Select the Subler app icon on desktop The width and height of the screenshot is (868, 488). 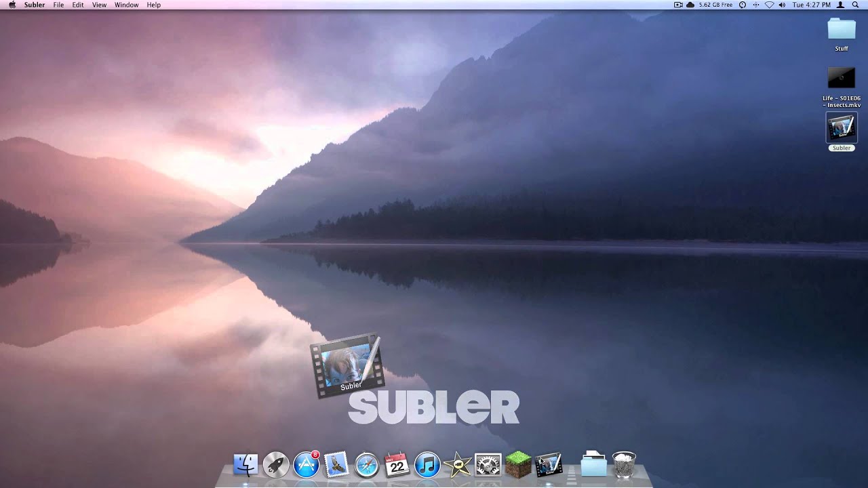pos(842,131)
